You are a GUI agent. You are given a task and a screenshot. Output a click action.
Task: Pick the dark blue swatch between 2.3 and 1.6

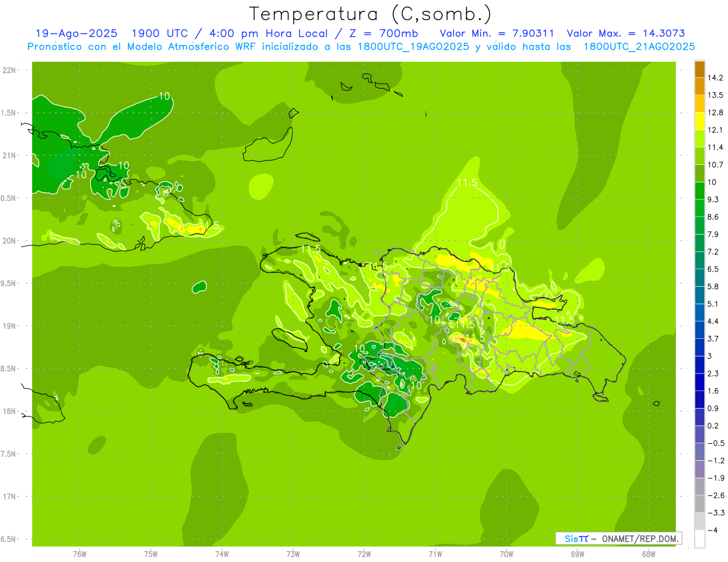point(699,382)
